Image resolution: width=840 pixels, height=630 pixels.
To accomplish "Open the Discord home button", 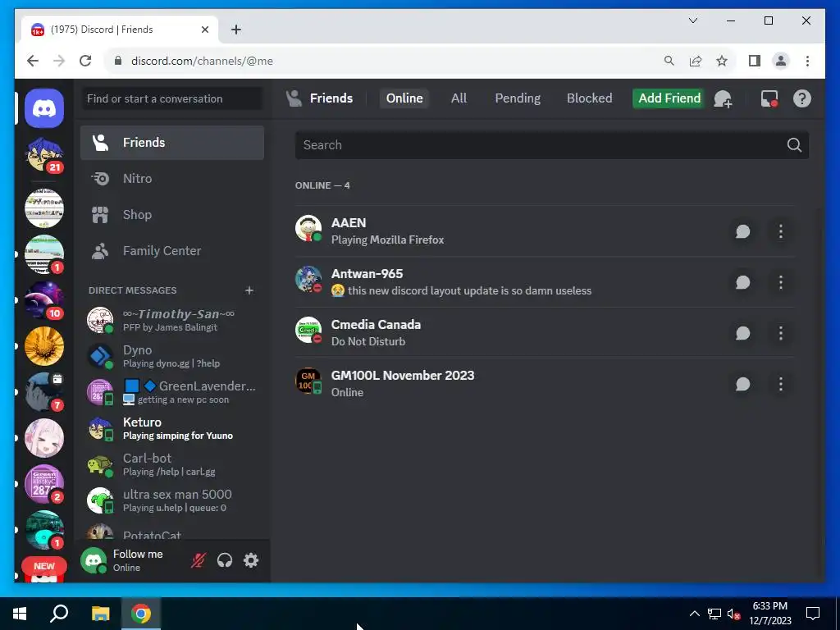I will (44, 109).
